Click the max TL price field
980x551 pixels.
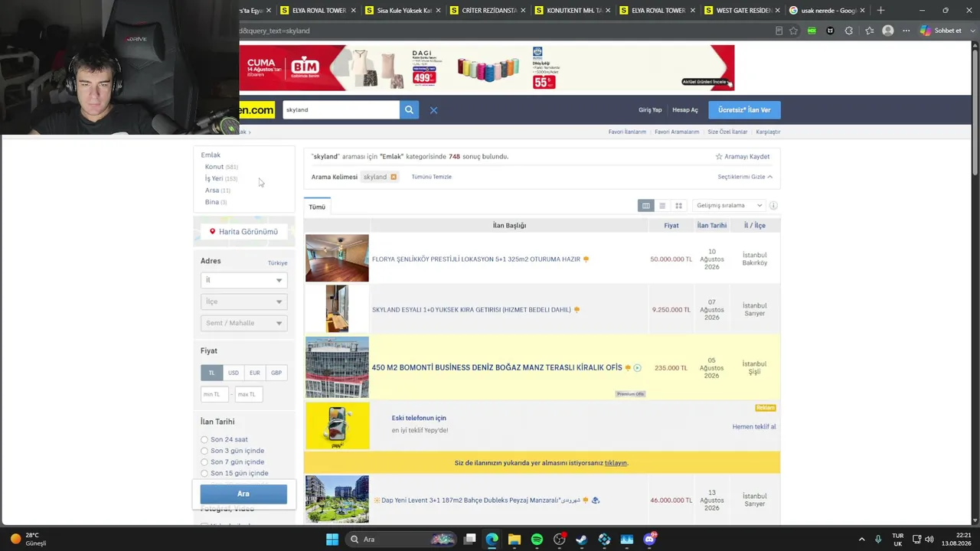(x=249, y=394)
